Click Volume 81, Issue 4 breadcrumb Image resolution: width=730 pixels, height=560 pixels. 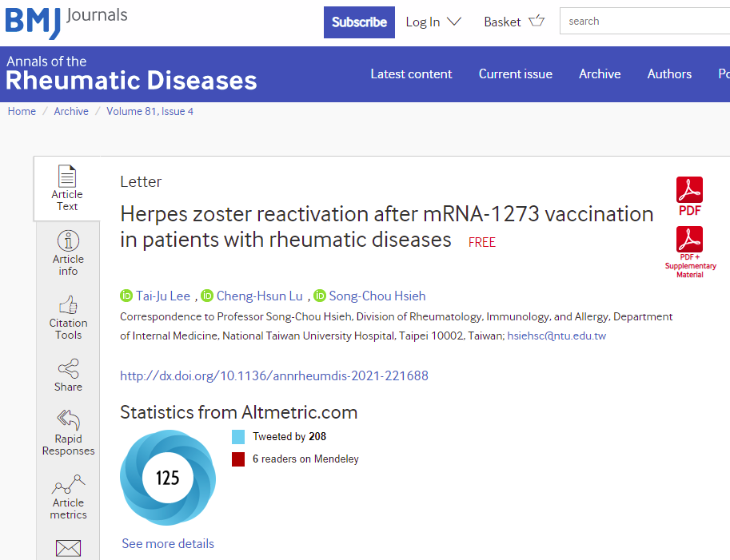point(150,111)
